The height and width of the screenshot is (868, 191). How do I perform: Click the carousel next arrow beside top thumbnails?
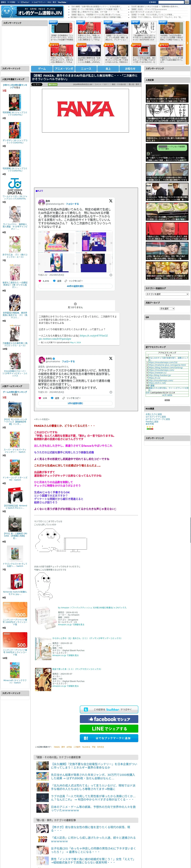(187, 43)
